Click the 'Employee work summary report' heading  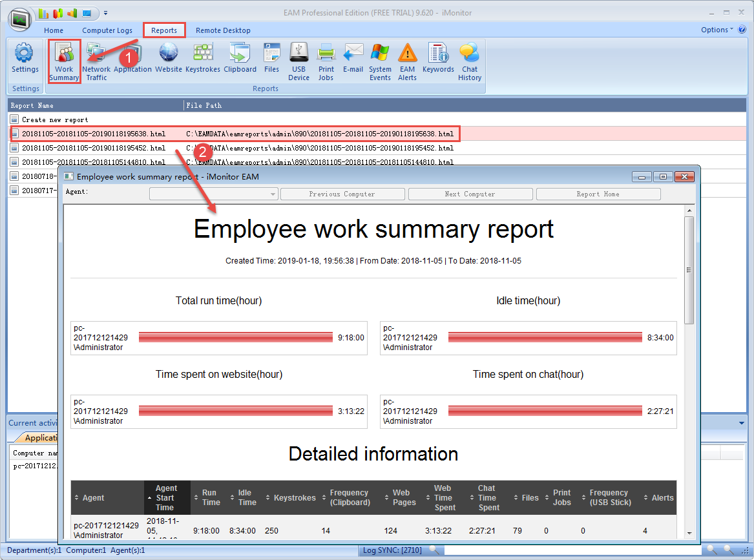coord(373,229)
